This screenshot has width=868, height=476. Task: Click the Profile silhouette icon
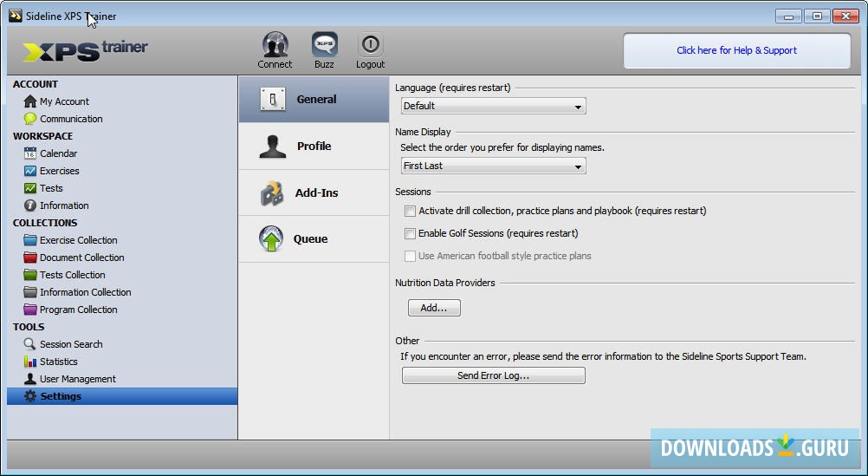point(272,147)
